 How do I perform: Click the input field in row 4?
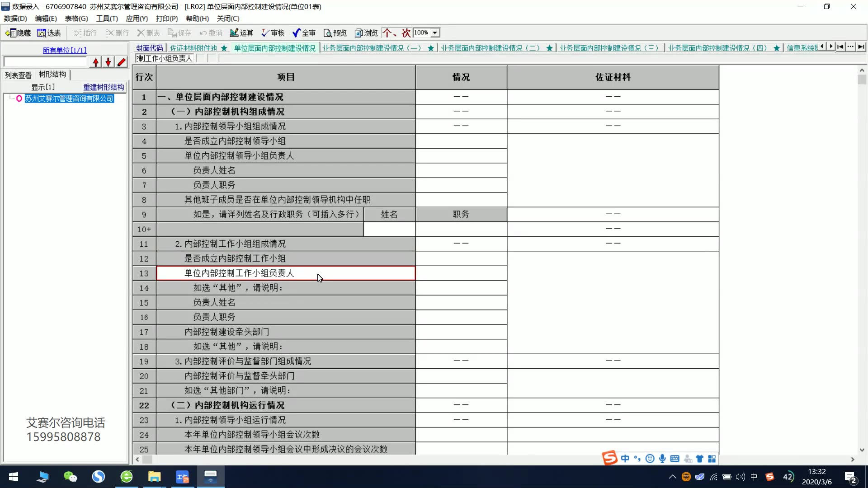click(x=461, y=141)
